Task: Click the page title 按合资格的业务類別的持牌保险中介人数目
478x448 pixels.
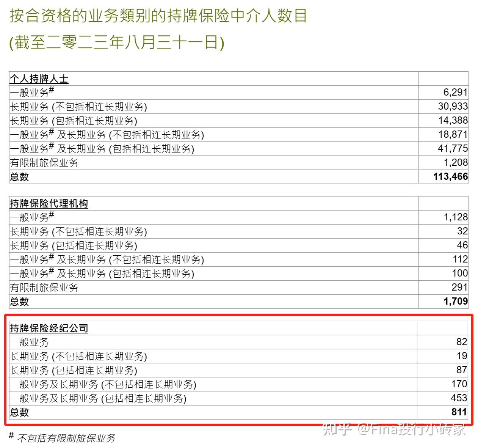Action: click(159, 16)
